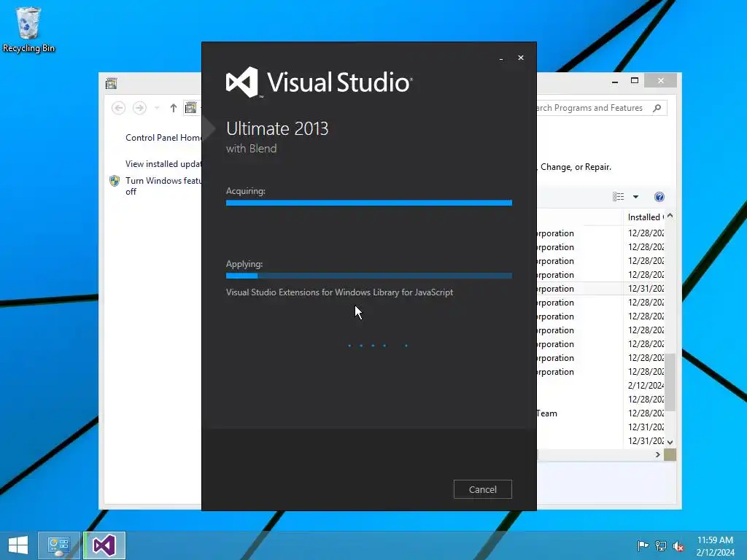Cancel the Visual Studio installation
The width and height of the screenshot is (747, 560).
(483, 489)
